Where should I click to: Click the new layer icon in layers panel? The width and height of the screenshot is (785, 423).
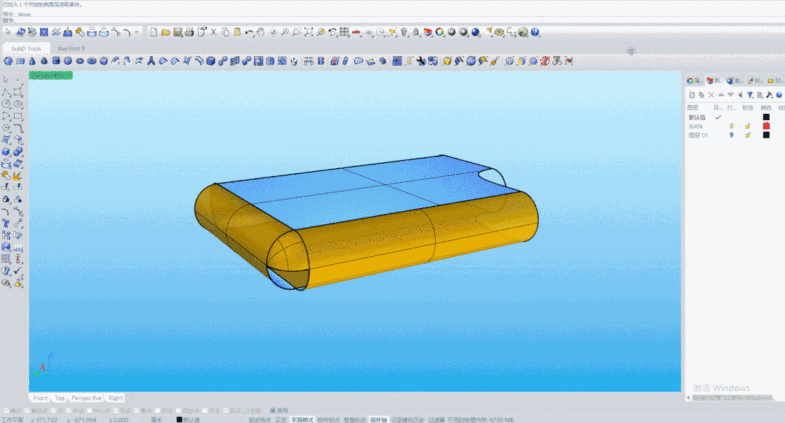[x=691, y=94]
